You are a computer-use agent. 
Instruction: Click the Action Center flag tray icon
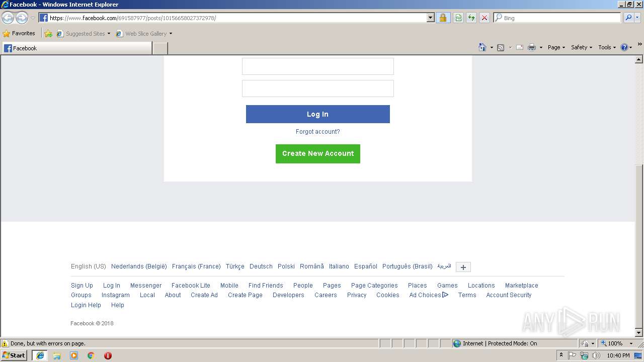(572, 355)
